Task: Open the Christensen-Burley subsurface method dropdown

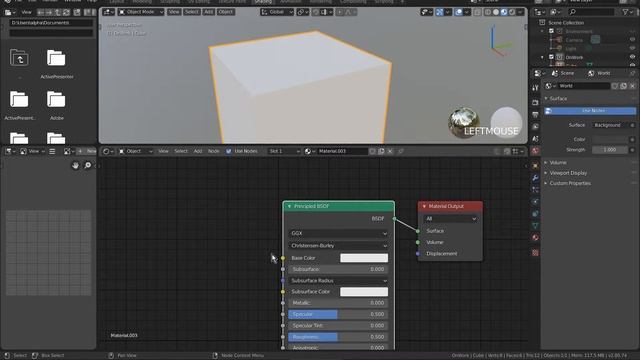Action: point(338,246)
